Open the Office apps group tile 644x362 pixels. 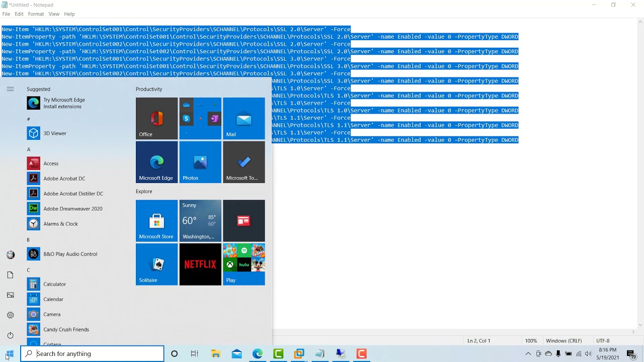[x=200, y=118]
